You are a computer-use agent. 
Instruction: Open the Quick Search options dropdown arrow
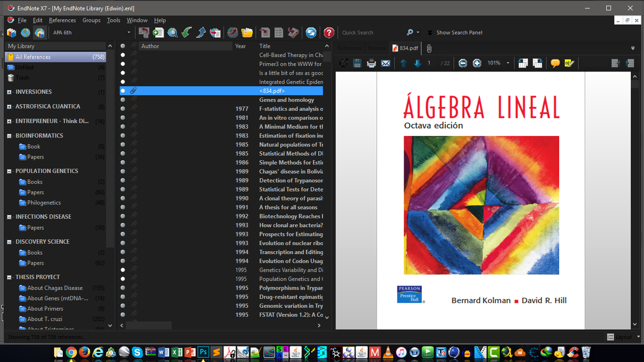coord(418,33)
